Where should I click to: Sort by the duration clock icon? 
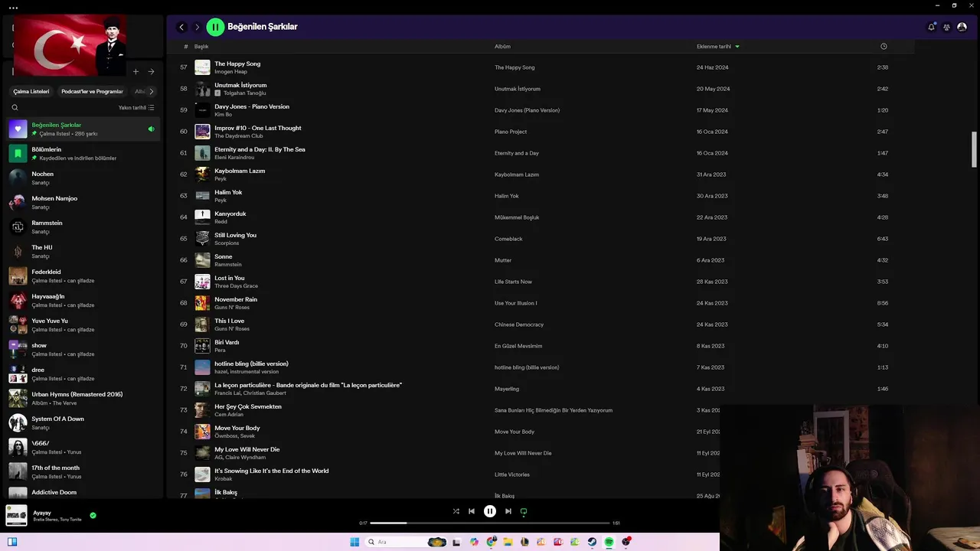point(884,47)
